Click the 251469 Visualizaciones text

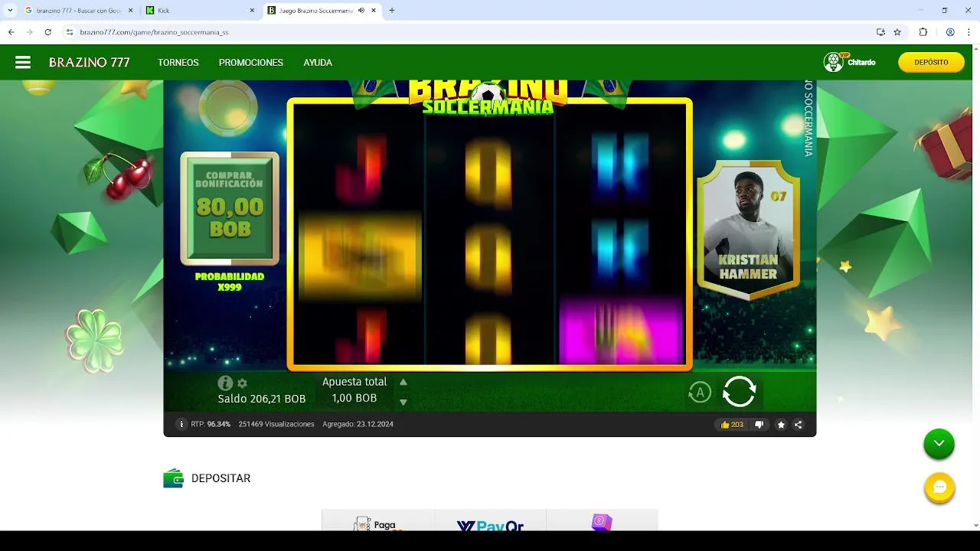pos(276,424)
